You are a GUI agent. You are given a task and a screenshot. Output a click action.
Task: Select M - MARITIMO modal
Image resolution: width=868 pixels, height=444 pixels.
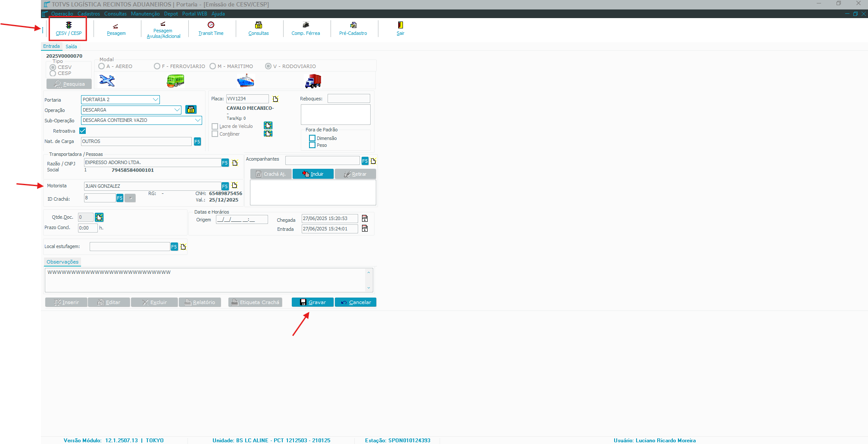tap(212, 66)
